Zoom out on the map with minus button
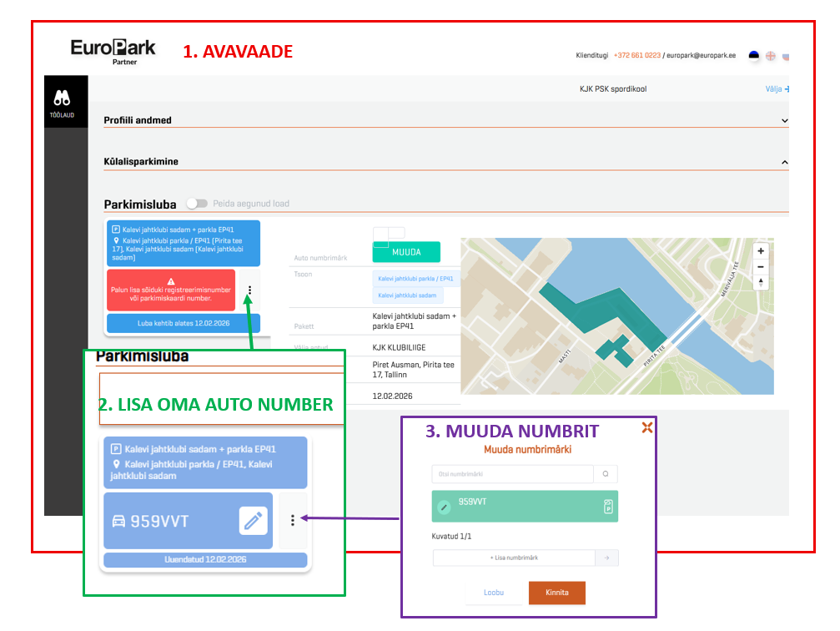Image resolution: width=840 pixels, height=631 pixels. tap(760, 267)
